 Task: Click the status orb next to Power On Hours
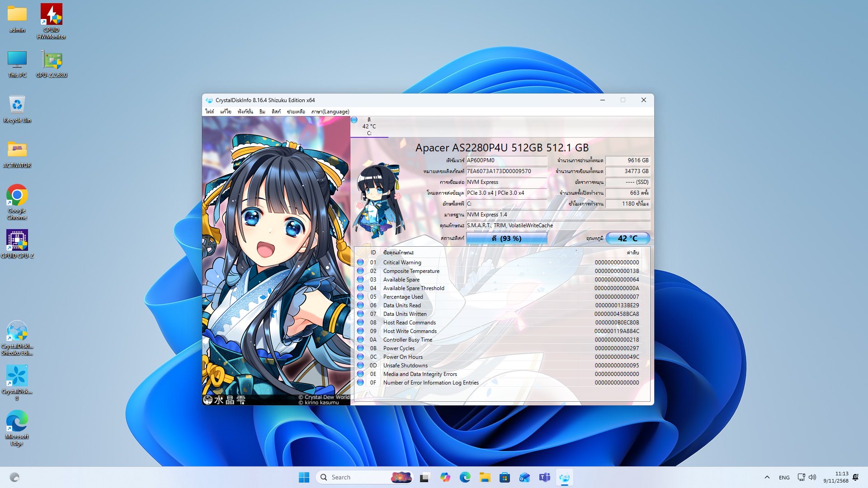pos(360,357)
